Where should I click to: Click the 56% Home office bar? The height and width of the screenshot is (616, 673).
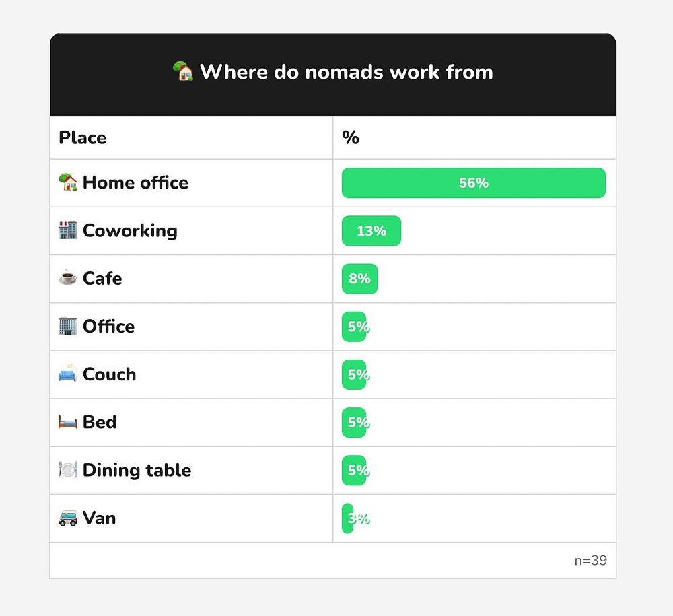pyautogui.click(x=473, y=183)
